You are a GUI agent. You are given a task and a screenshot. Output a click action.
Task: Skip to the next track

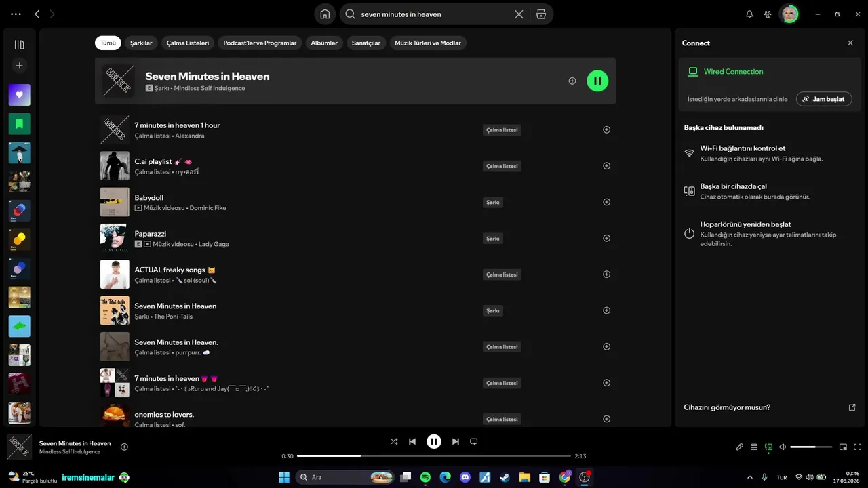click(x=456, y=441)
